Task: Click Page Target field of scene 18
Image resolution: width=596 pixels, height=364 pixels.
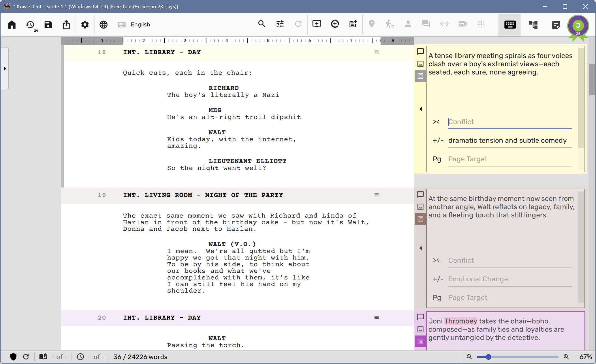Action: (x=510, y=159)
